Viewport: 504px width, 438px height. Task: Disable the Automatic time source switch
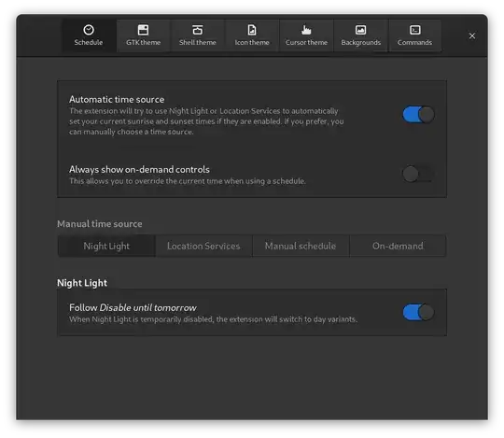pyautogui.click(x=418, y=115)
